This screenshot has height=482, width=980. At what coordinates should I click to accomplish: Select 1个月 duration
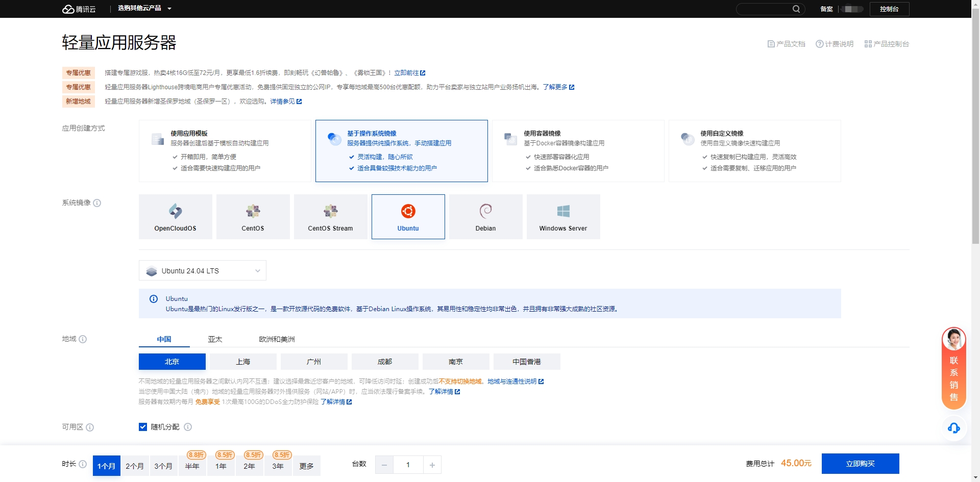[x=106, y=466]
